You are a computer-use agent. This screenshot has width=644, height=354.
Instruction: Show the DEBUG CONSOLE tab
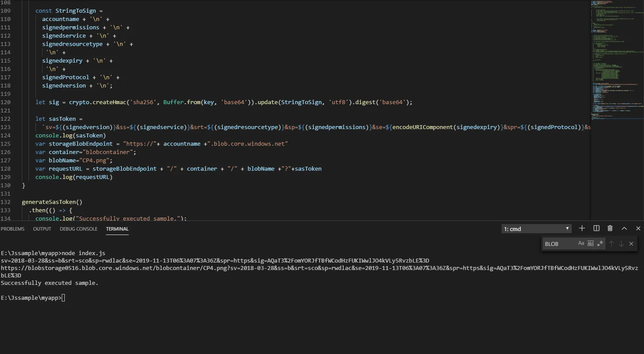(x=78, y=229)
